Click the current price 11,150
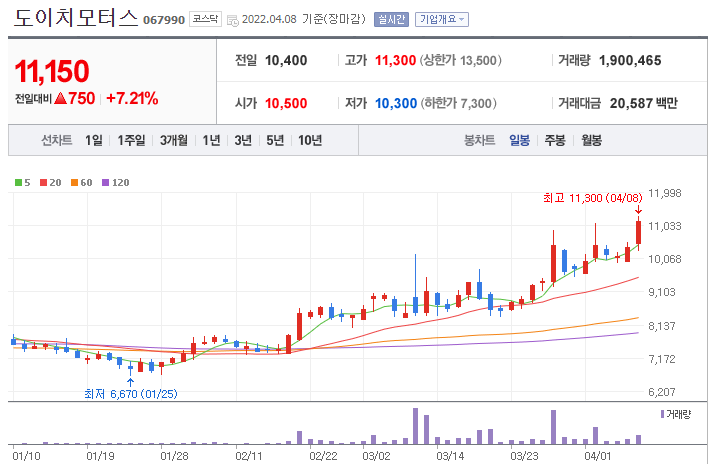This screenshot has height=464, width=708. (x=52, y=71)
